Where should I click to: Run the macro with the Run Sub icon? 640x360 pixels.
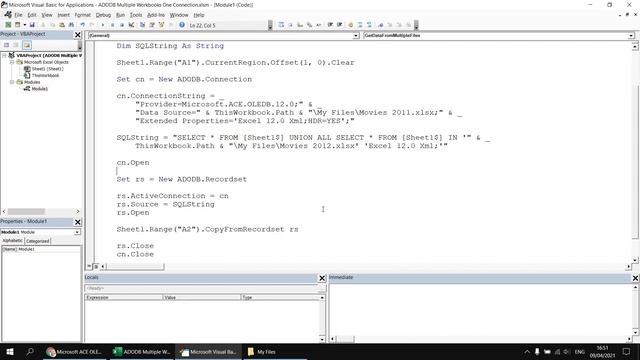coord(103,25)
